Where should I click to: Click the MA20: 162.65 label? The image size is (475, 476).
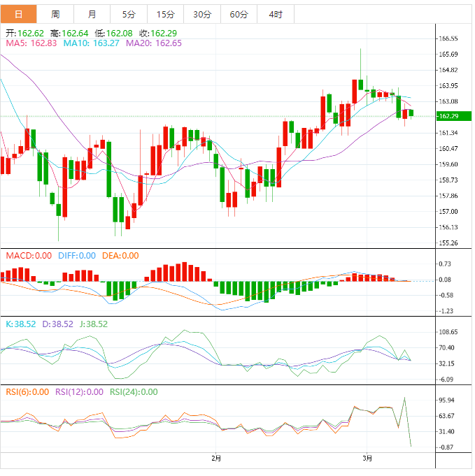pos(154,43)
